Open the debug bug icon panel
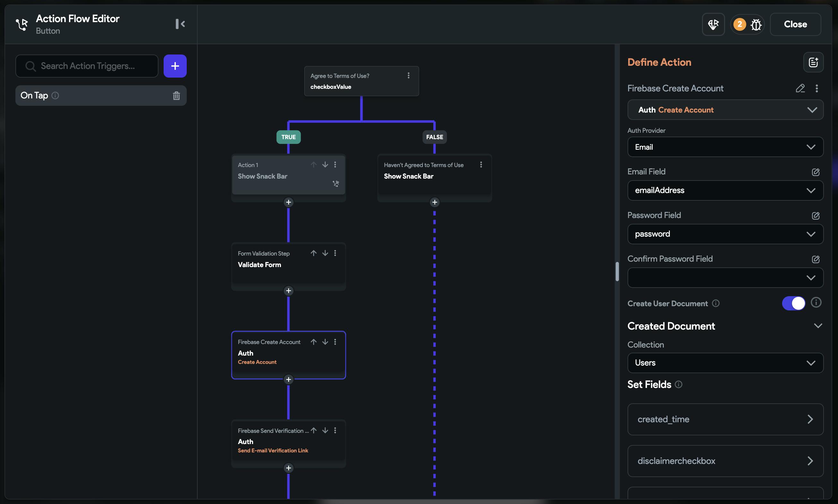This screenshot has height=504, width=838. [756, 24]
